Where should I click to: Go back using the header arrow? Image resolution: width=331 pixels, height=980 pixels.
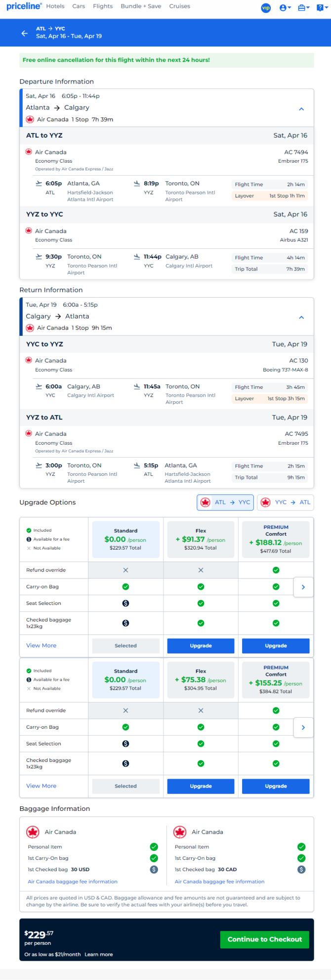point(25,33)
